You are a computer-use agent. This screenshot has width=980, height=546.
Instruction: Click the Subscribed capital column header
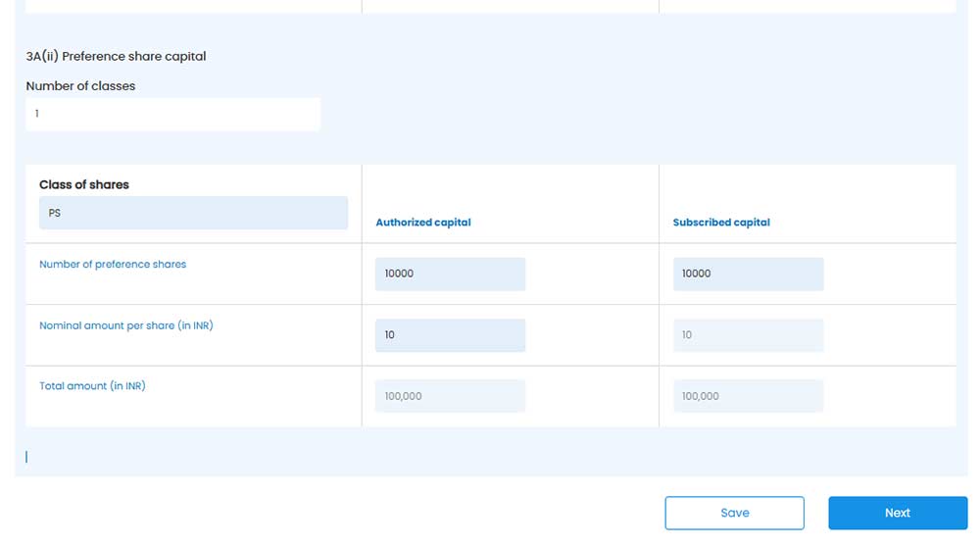tap(721, 223)
